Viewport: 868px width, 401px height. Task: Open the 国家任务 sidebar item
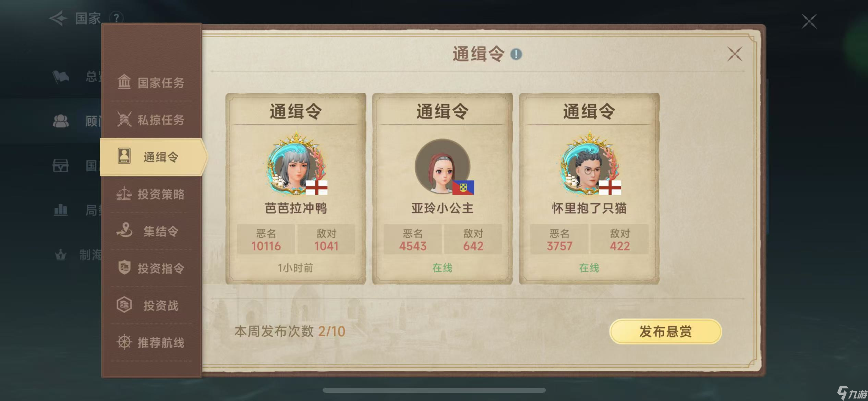click(x=152, y=83)
